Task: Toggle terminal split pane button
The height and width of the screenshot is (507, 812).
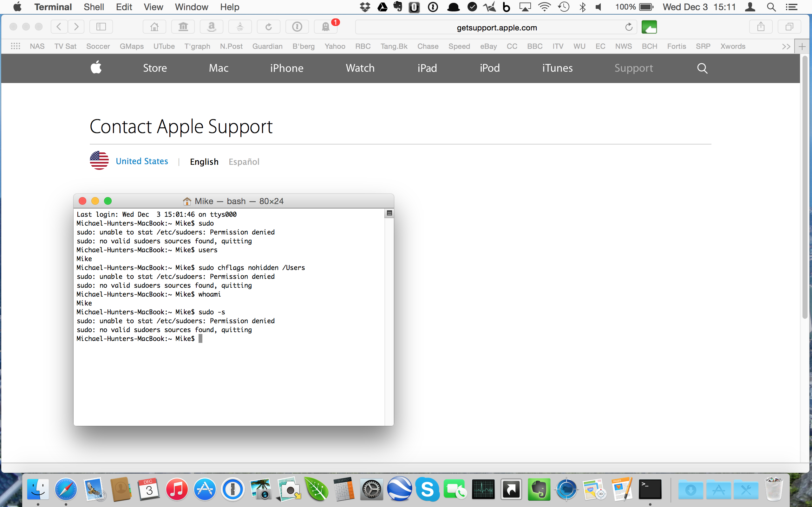Action: [389, 213]
